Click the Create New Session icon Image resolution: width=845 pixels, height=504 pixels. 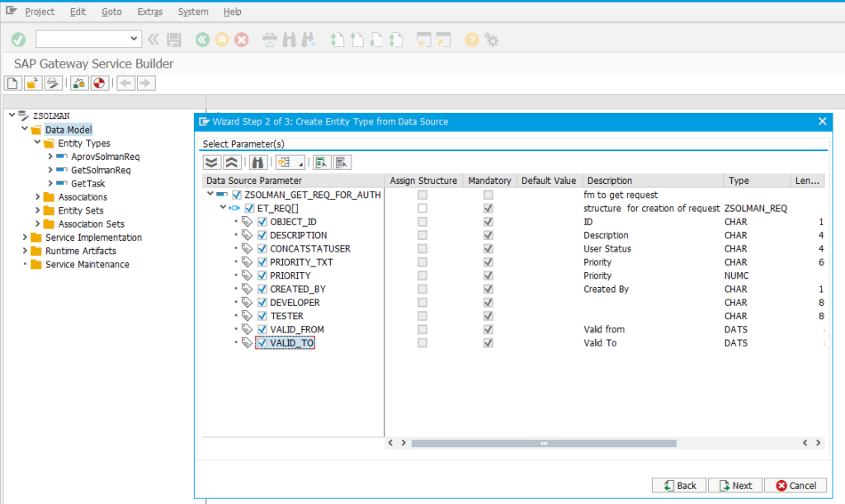click(424, 40)
